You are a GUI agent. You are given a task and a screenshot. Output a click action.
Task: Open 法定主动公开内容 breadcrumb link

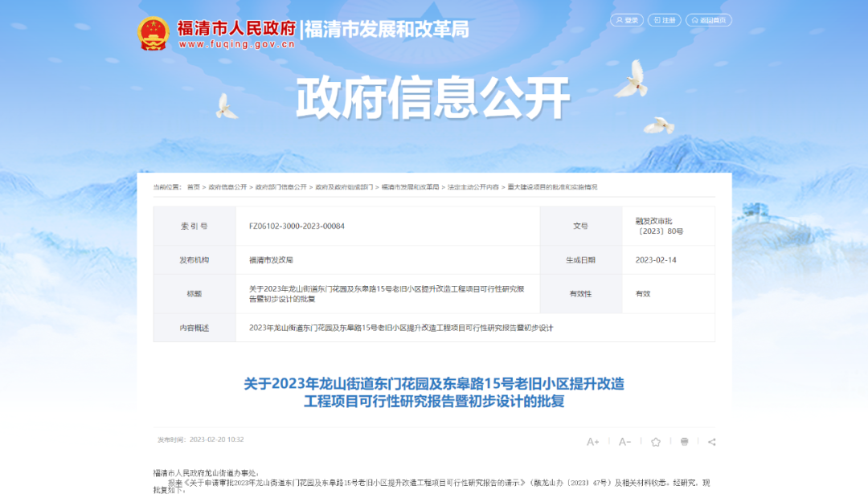pyautogui.click(x=473, y=187)
